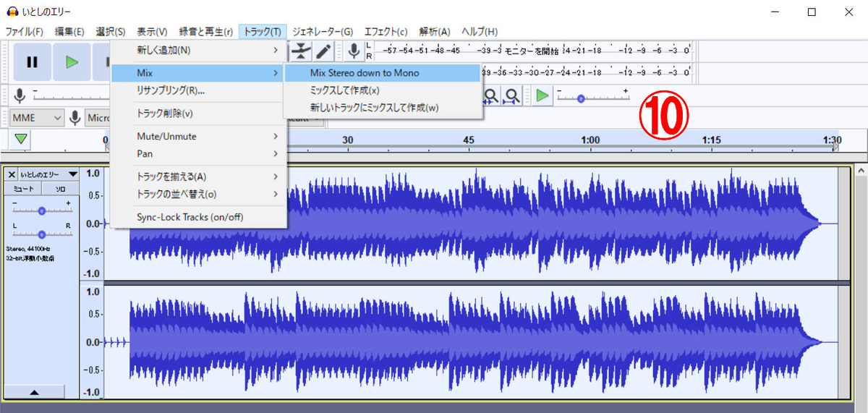Click the Fit selection zoom icon

491,95
